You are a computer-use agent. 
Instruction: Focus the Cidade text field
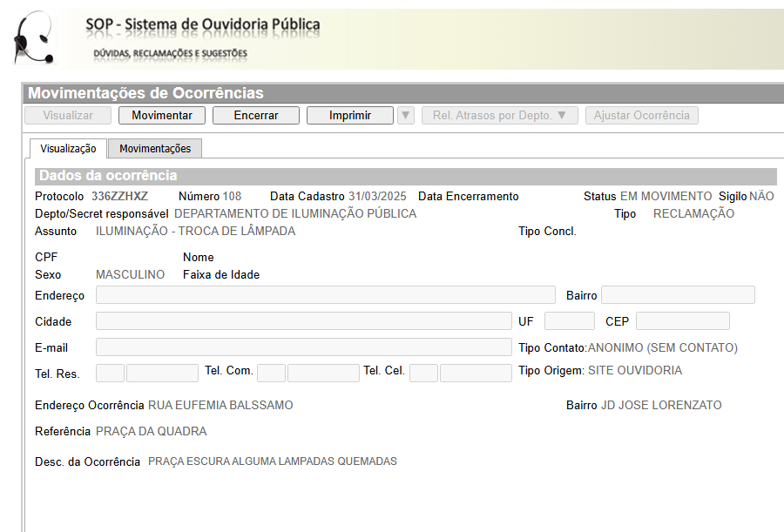303,321
